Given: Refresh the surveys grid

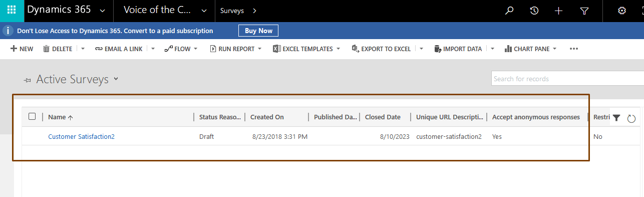Looking at the screenshot, I should pyautogui.click(x=631, y=118).
